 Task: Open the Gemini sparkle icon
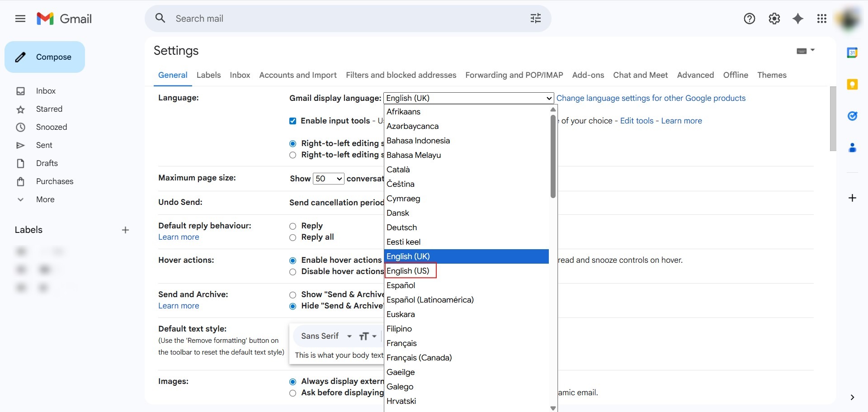pyautogui.click(x=798, y=19)
